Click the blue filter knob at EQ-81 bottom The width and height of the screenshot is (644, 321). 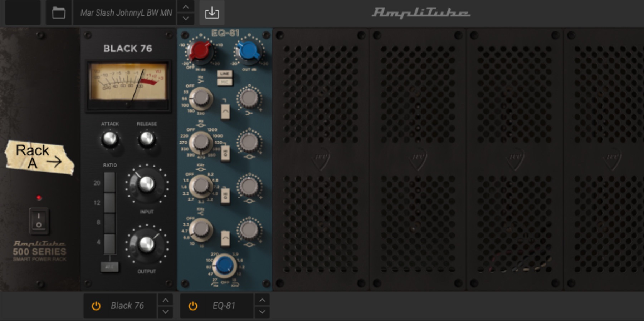pos(225,265)
